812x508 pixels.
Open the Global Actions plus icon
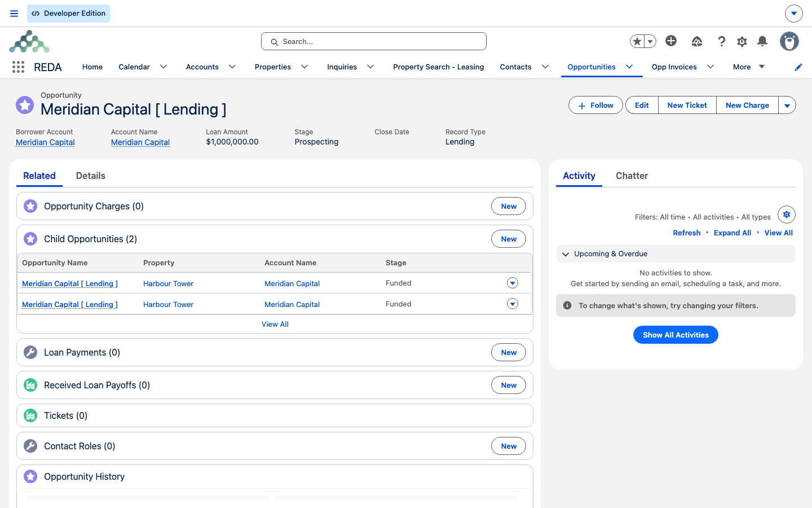coord(671,41)
